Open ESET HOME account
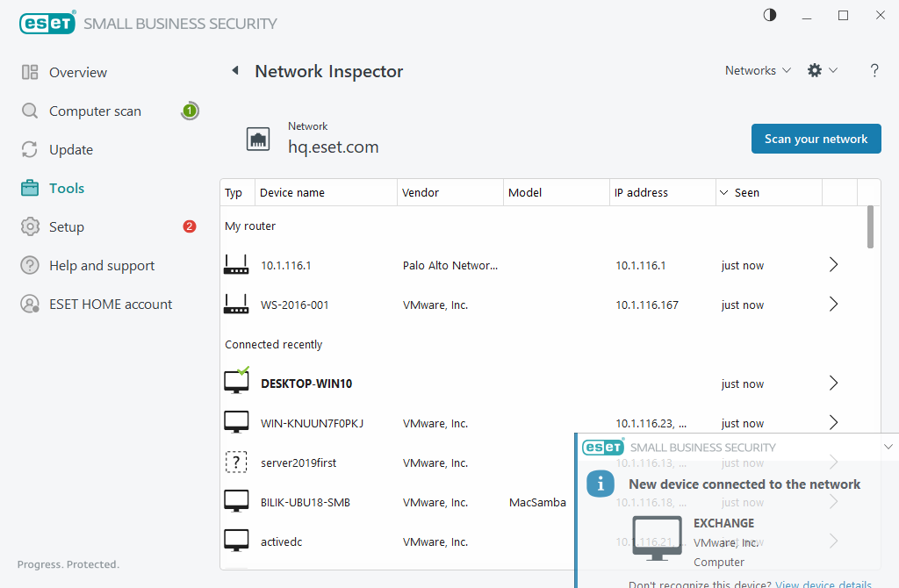The image size is (899, 588). tap(111, 305)
